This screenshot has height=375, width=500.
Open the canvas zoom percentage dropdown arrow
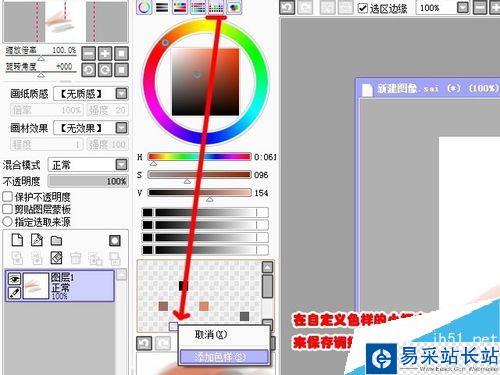463,7
